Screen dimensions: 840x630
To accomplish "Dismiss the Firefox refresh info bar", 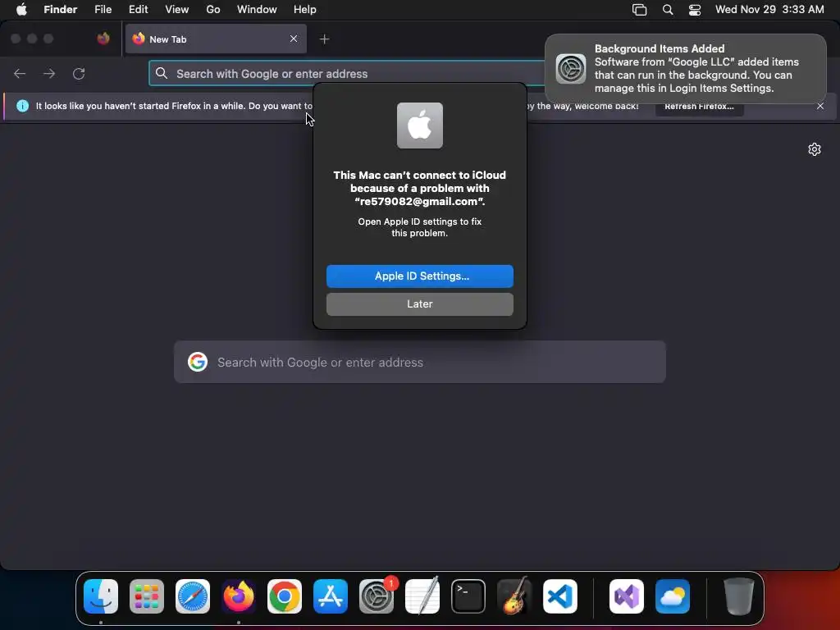I will pyautogui.click(x=820, y=106).
